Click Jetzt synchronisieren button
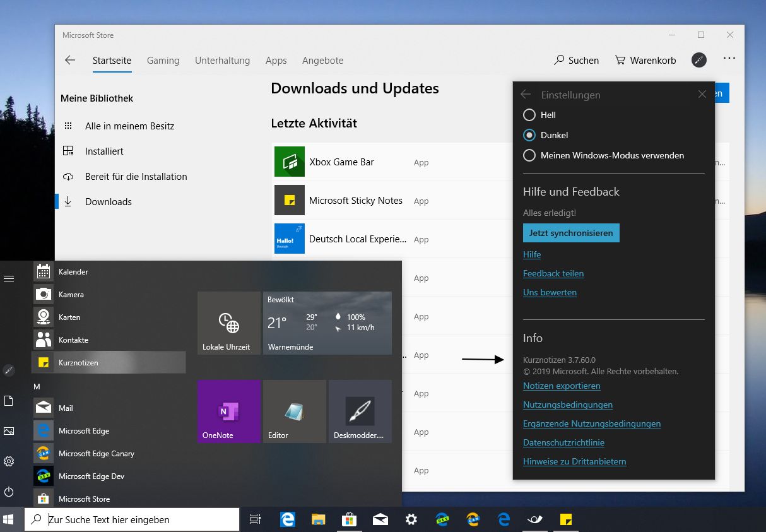Image resolution: width=766 pixels, height=532 pixels. coord(571,233)
